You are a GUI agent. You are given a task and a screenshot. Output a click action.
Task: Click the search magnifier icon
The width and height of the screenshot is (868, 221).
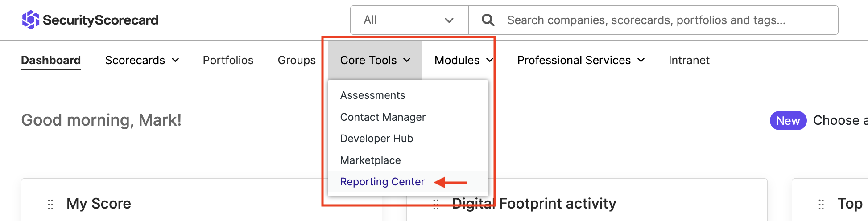pyautogui.click(x=488, y=20)
